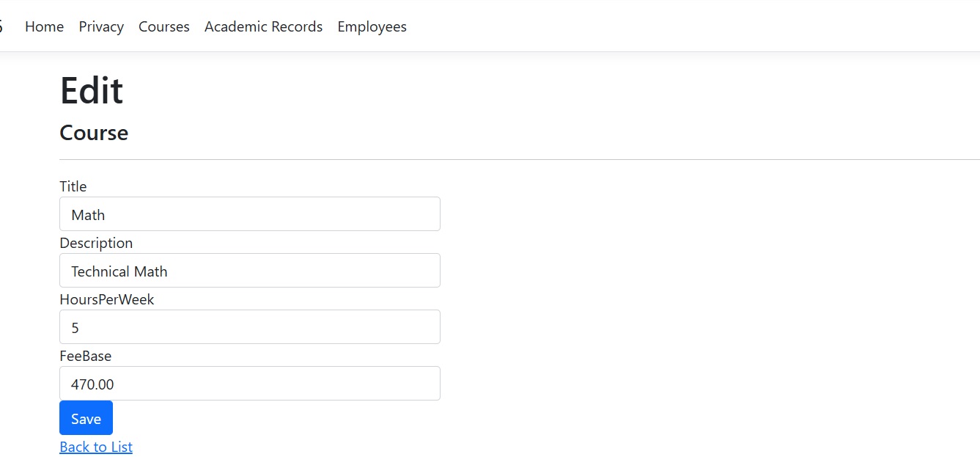This screenshot has height=457, width=980.
Task: Click the Title field label
Action: pyautogui.click(x=73, y=186)
